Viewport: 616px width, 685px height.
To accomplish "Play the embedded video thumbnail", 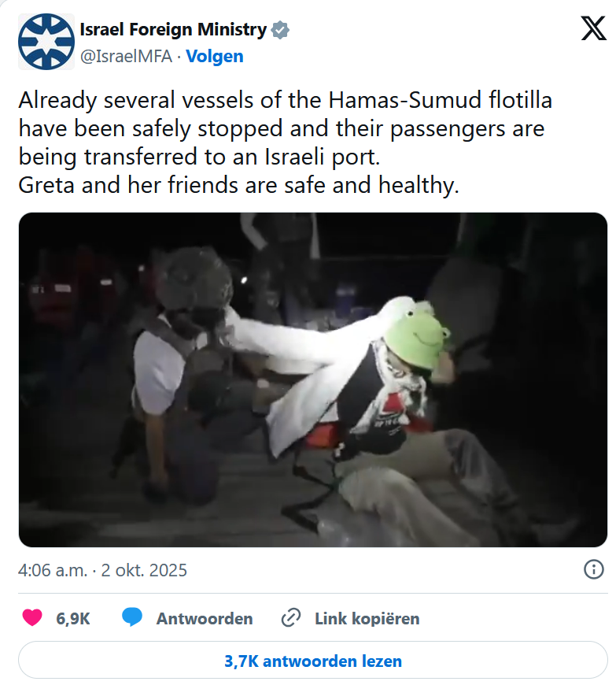I will coord(312,380).
